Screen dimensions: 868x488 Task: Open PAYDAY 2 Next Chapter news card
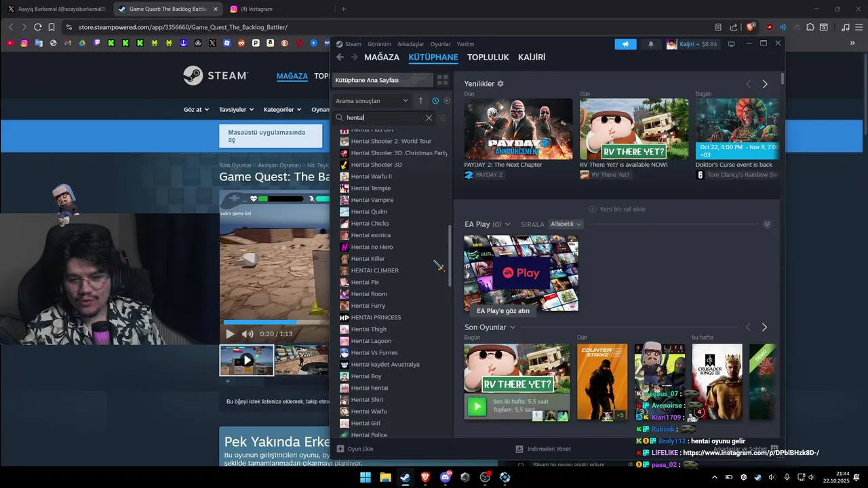(x=518, y=129)
